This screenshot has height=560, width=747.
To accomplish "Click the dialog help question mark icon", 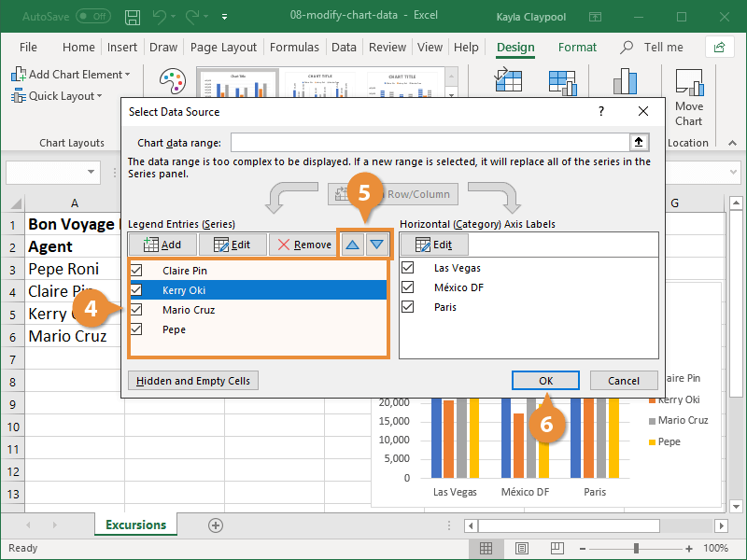I will click(600, 110).
